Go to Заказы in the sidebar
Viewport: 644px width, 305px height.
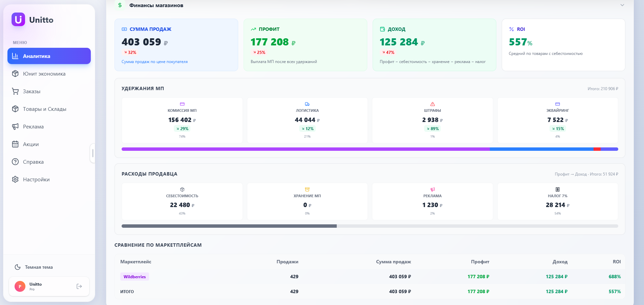32,91
